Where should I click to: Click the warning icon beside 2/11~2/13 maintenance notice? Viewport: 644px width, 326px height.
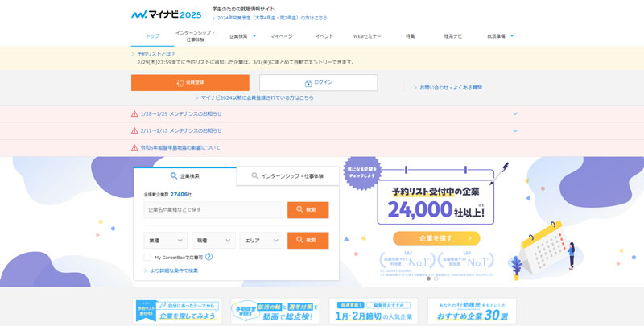134,130
